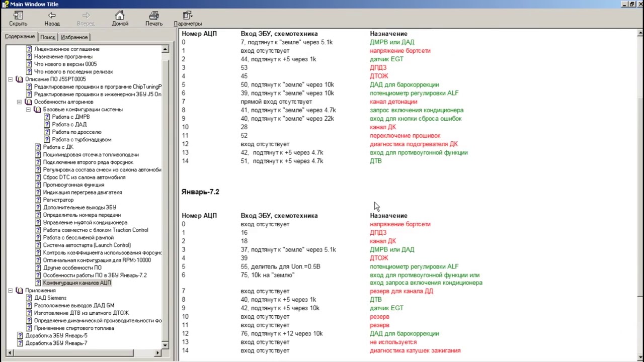
Task: Click the page icon beside Определитель номера передачи
Action: [38, 215]
